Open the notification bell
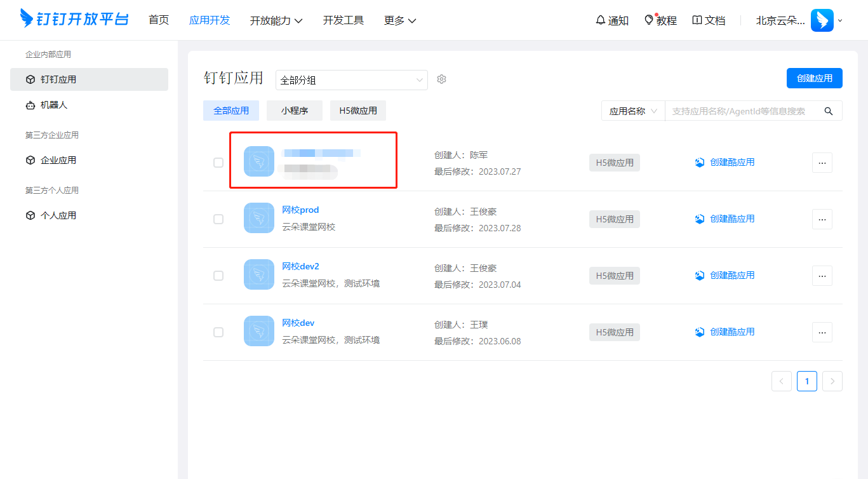868x479 pixels. click(600, 20)
